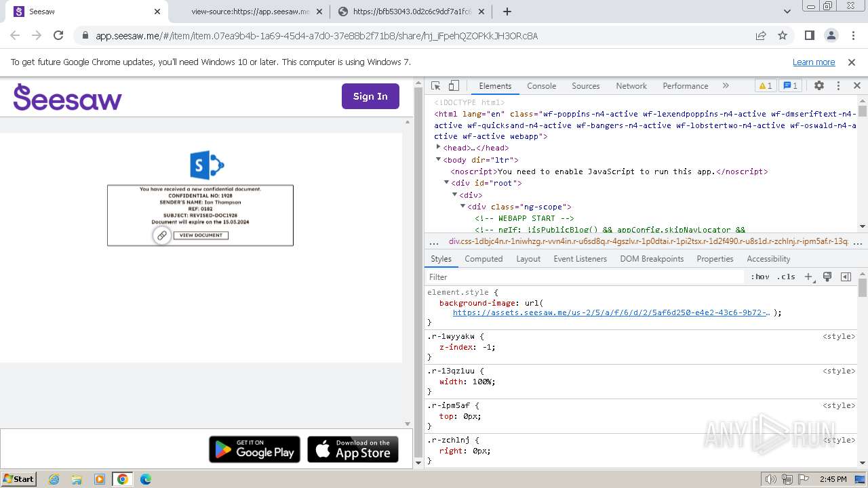868x488 pixels.
Task: Toggle the device toolbar icon
Action: pyautogui.click(x=454, y=86)
